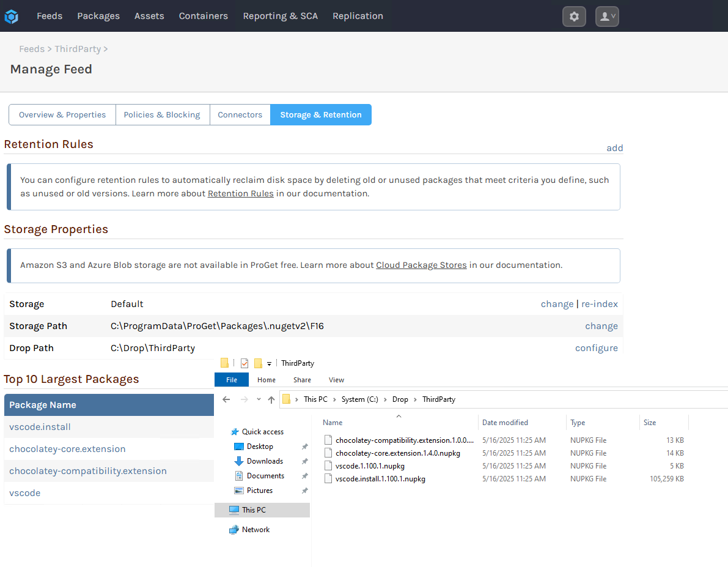Open the Packages navigation menu
The width and height of the screenshot is (728, 567).
click(98, 16)
